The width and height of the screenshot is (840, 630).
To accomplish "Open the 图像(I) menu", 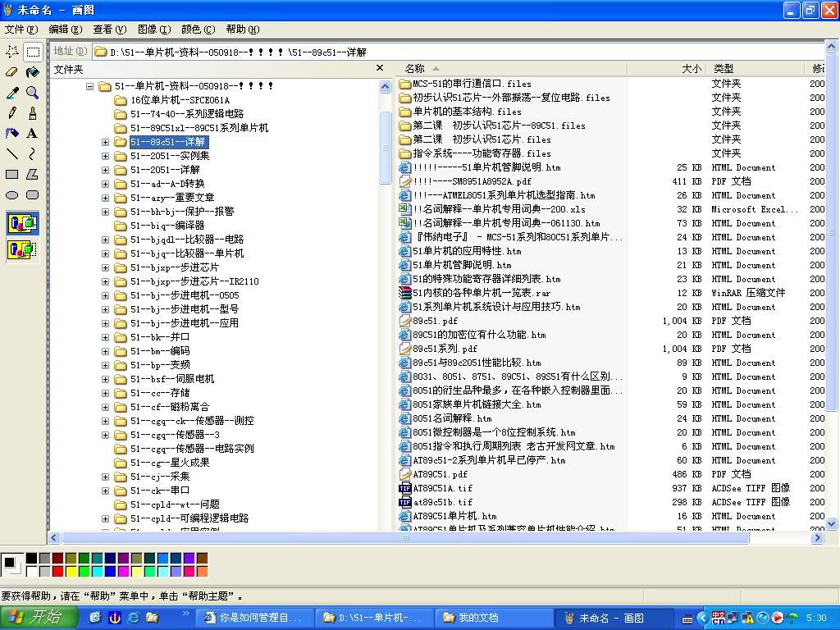I will point(154,30).
